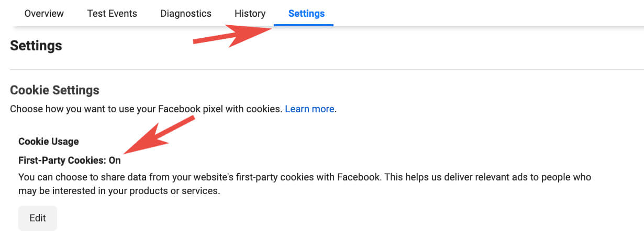The height and width of the screenshot is (246, 644).
Task: Open the Overview tab
Action: pos(44,14)
